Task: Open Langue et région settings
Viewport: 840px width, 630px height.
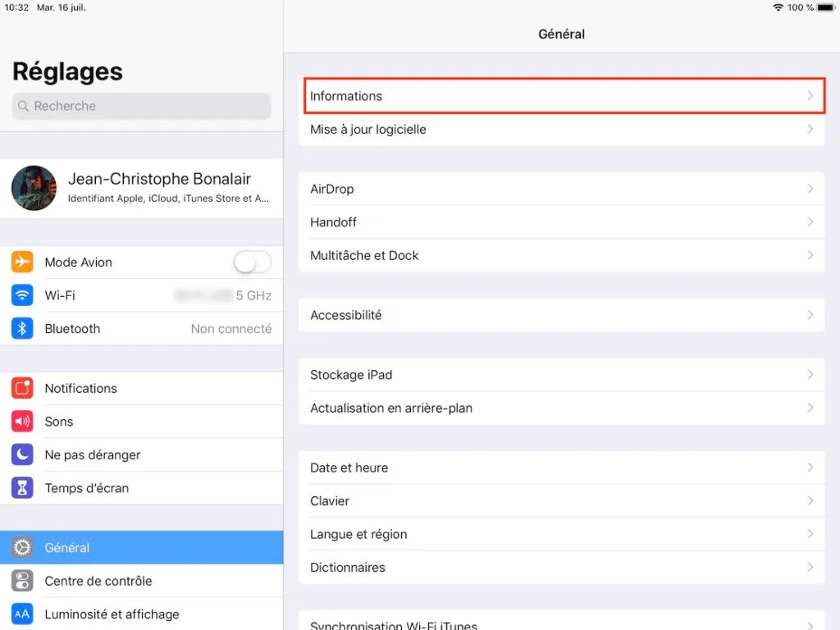Action: (x=562, y=534)
